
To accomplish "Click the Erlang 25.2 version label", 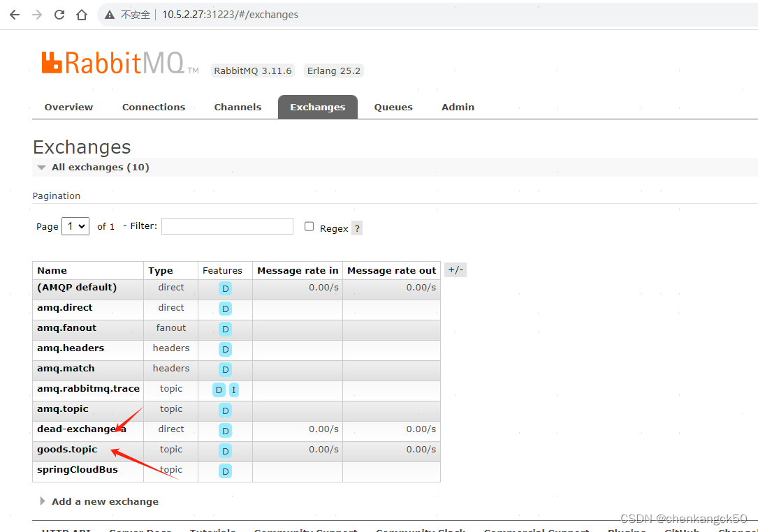I will 334,71.
